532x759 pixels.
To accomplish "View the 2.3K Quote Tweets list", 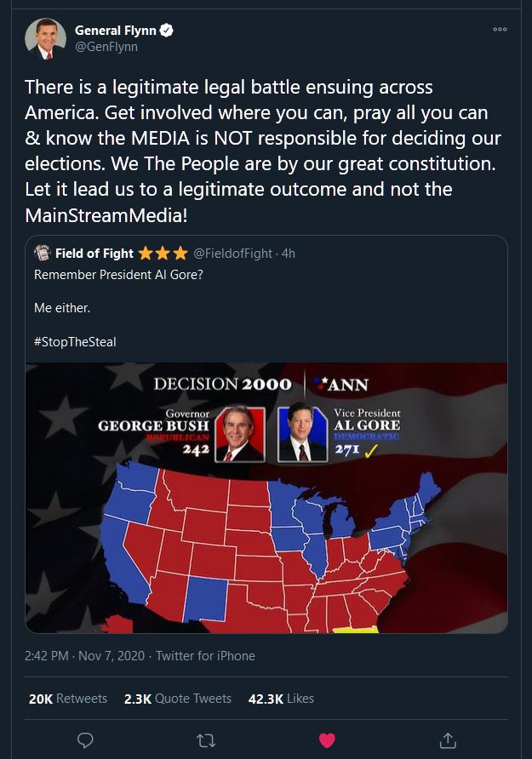I will click(x=178, y=699).
